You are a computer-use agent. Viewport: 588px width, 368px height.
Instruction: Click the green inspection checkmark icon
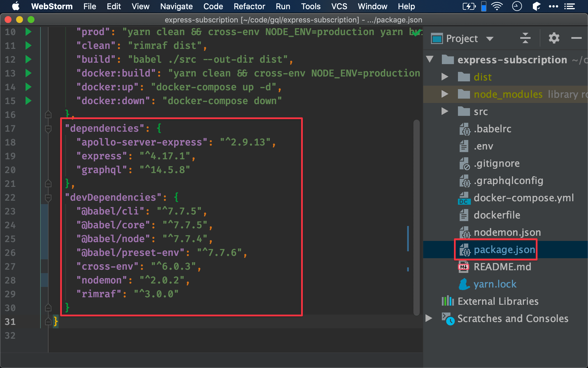[x=416, y=32]
